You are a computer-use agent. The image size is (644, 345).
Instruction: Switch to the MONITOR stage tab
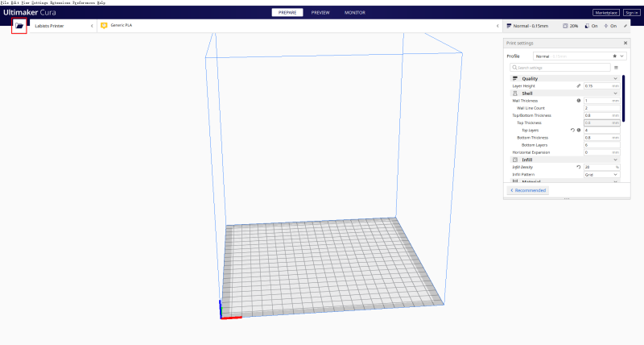354,13
